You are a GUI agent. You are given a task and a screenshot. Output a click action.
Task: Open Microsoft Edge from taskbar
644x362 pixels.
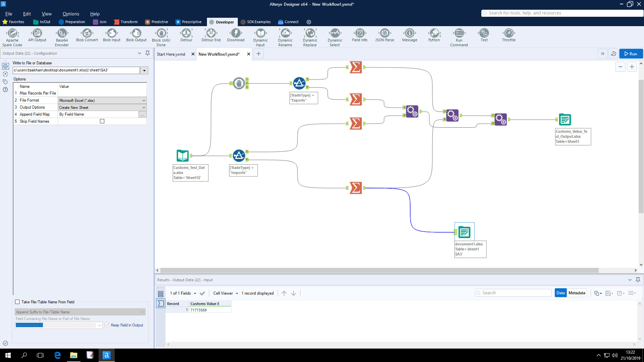pos(57,355)
